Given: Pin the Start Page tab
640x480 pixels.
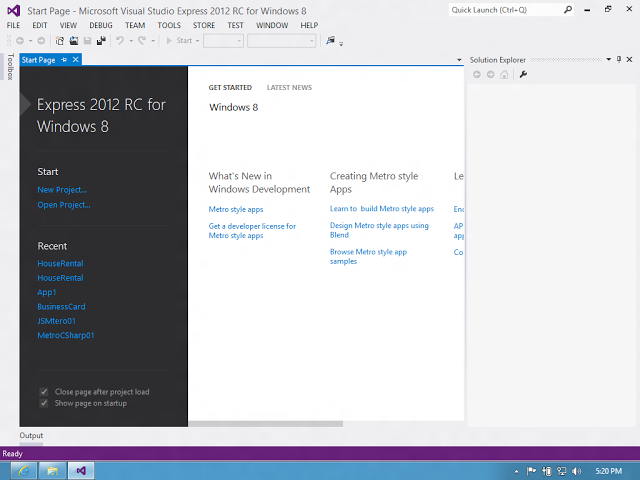Looking at the screenshot, I should tap(64, 60).
